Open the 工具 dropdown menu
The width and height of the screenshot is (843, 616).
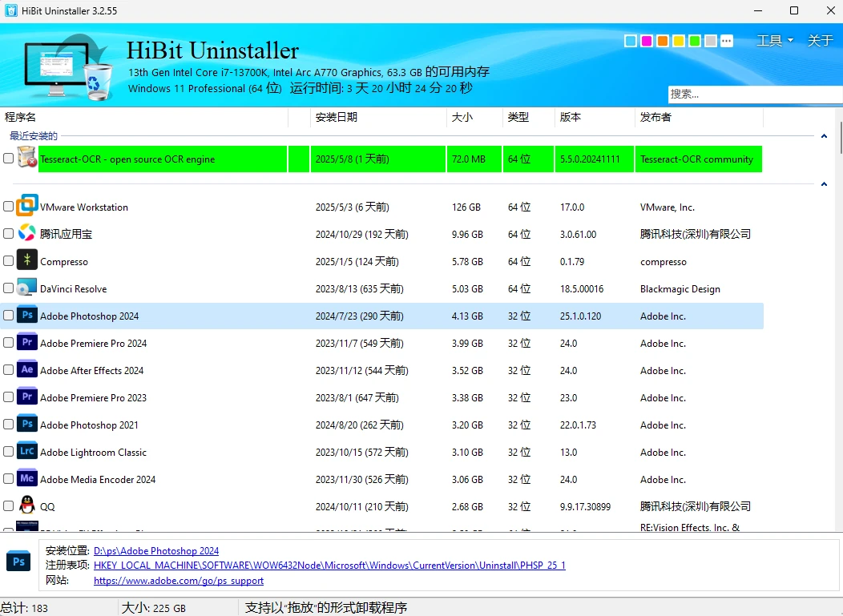point(774,41)
